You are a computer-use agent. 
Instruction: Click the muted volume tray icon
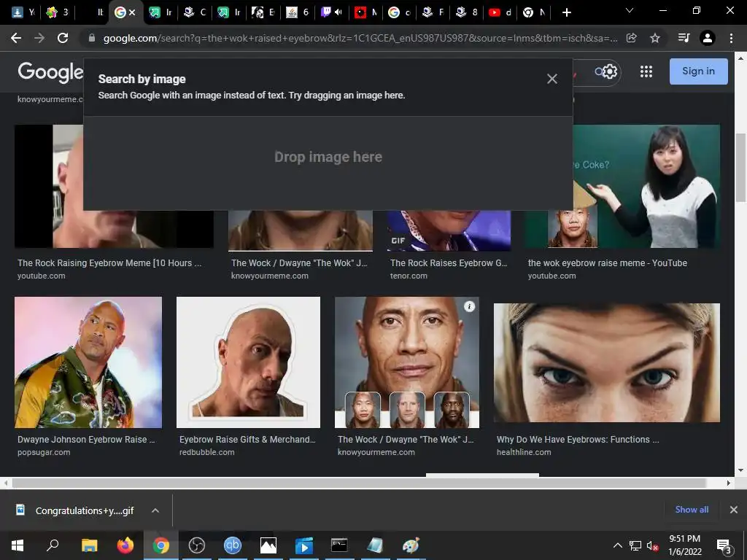652,545
